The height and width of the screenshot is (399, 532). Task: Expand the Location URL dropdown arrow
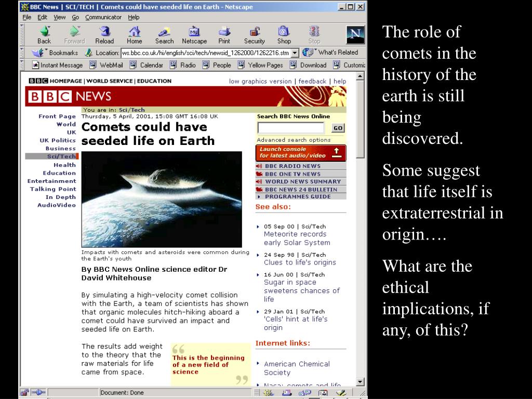(x=295, y=52)
